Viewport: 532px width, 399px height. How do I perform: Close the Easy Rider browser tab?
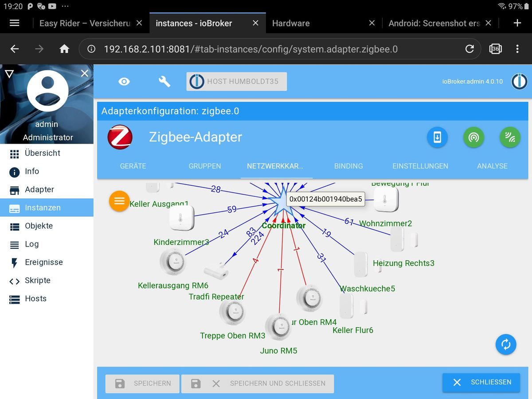(x=139, y=23)
